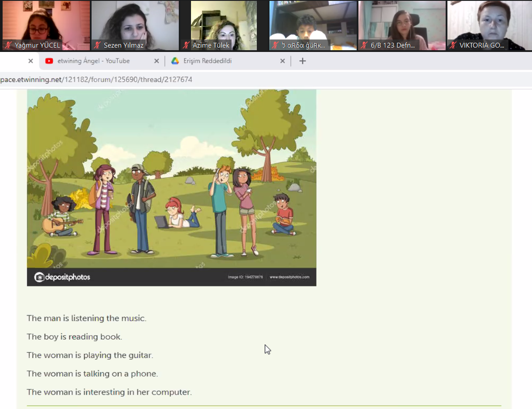Screen dimensions: 532x409
Task: Click the muted mic icon on 6/B 123 Defn tile
Action: (x=364, y=45)
